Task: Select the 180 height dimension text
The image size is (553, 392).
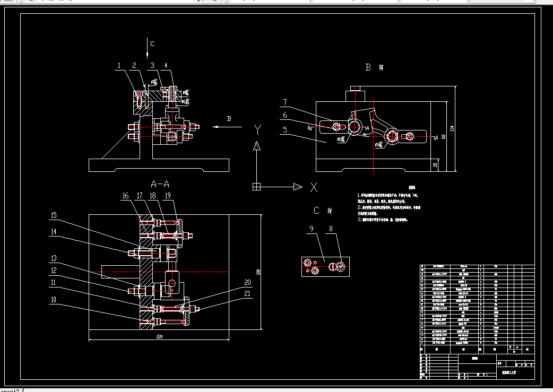Action: 258,272
